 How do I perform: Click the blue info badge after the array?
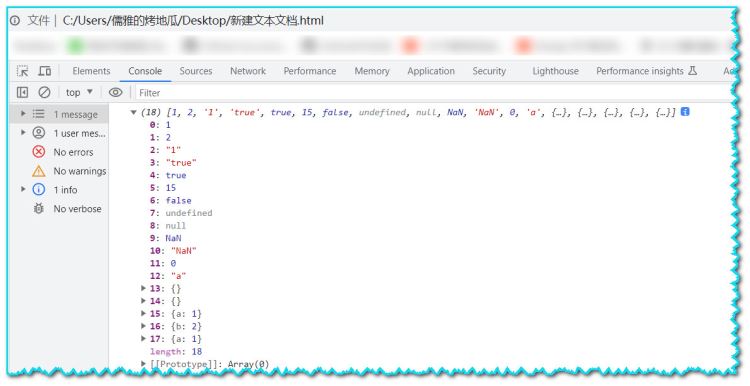pos(685,112)
